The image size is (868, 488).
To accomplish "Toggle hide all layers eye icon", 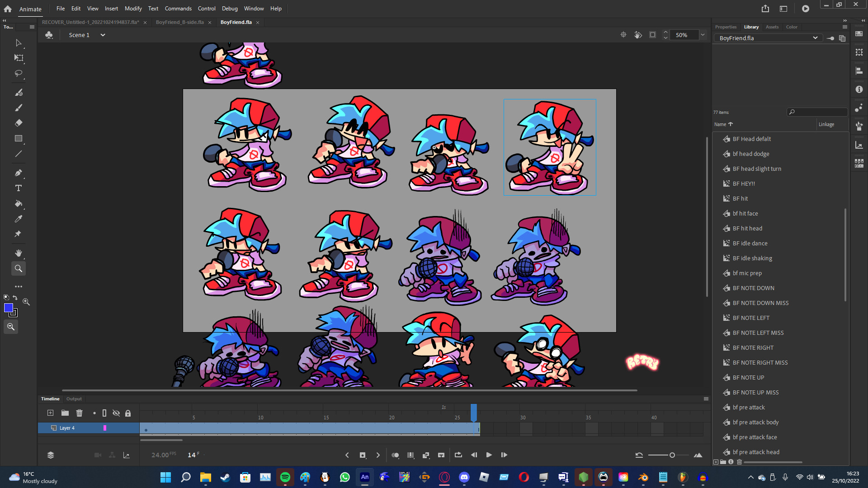I will pyautogui.click(x=116, y=413).
